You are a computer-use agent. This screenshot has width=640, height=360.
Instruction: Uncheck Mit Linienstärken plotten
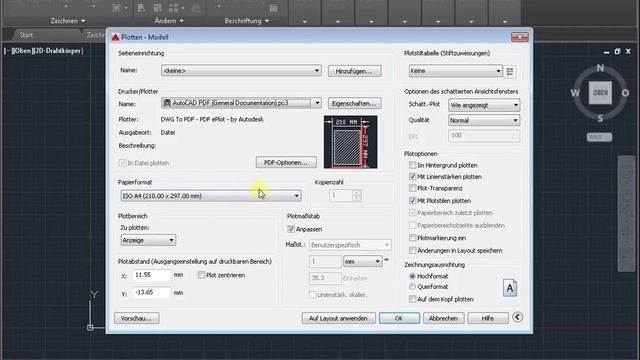tap(413, 176)
